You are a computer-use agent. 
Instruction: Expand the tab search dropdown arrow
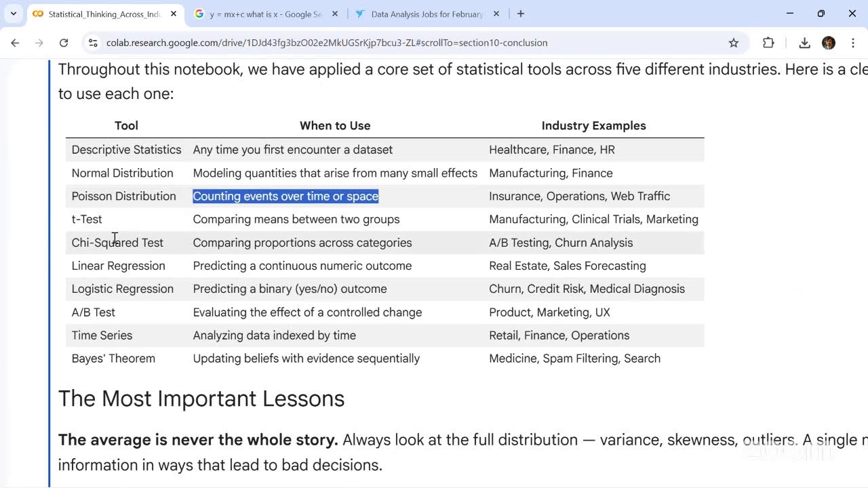pyautogui.click(x=13, y=14)
